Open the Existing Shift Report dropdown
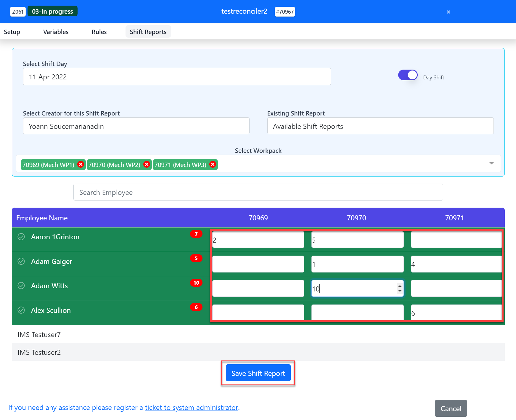 (x=380, y=126)
